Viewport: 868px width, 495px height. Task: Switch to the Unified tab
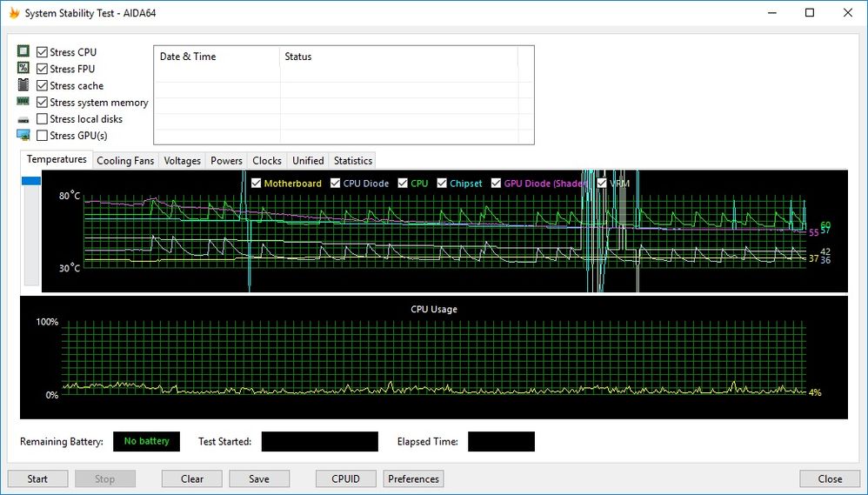point(308,161)
